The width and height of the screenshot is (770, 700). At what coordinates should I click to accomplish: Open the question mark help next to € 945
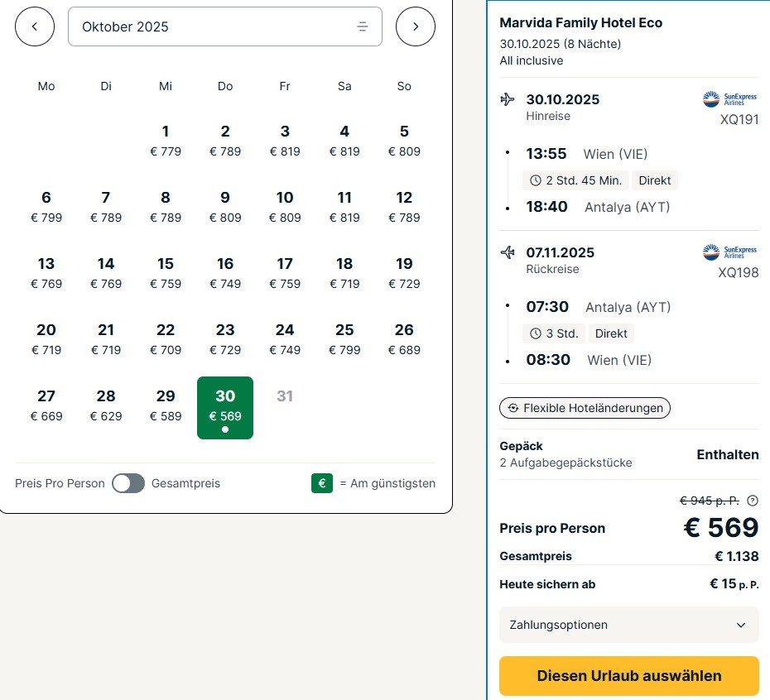(x=753, y=501)
